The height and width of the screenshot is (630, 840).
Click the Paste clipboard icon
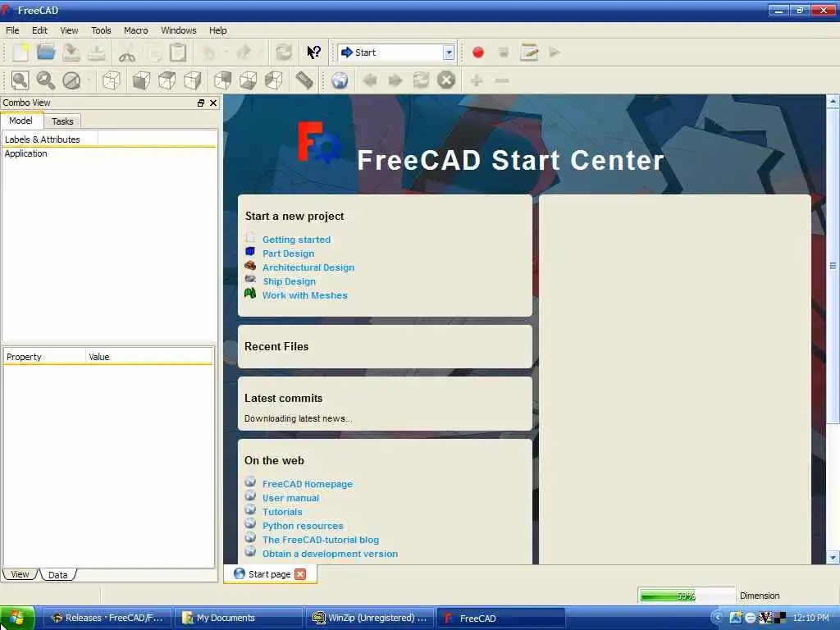coord(178,52)
